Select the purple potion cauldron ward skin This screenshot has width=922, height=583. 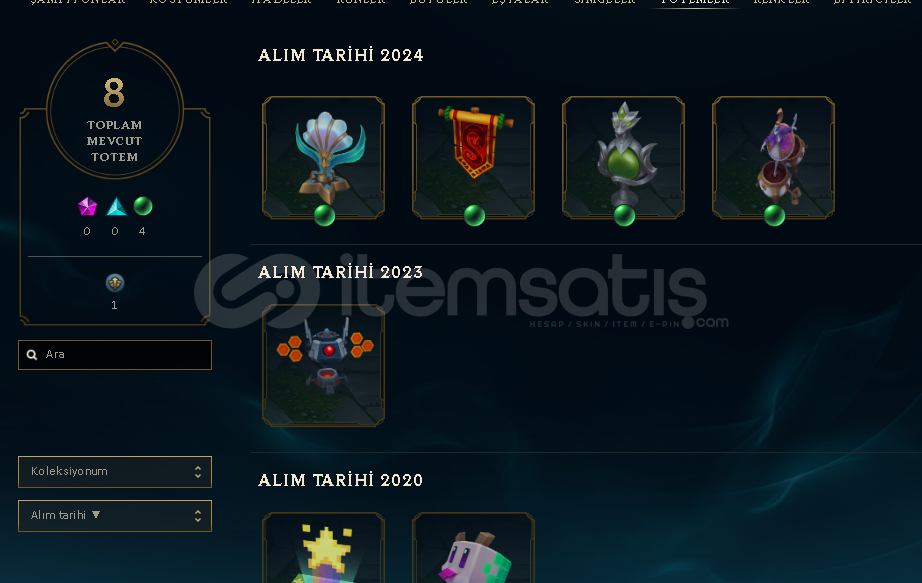tap(773, 157)
